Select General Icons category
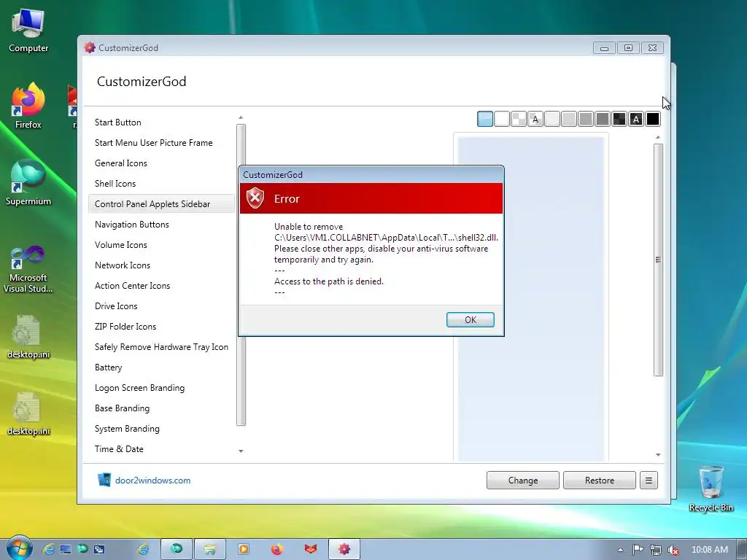Image resolution: width=747 pixels, height=560 pixels. [x=161, y=163]
